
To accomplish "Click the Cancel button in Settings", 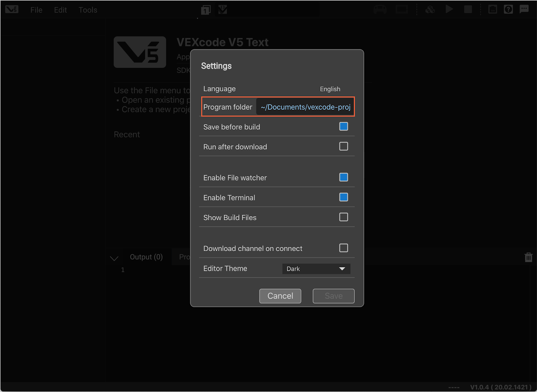I will [x=280, y=296].
